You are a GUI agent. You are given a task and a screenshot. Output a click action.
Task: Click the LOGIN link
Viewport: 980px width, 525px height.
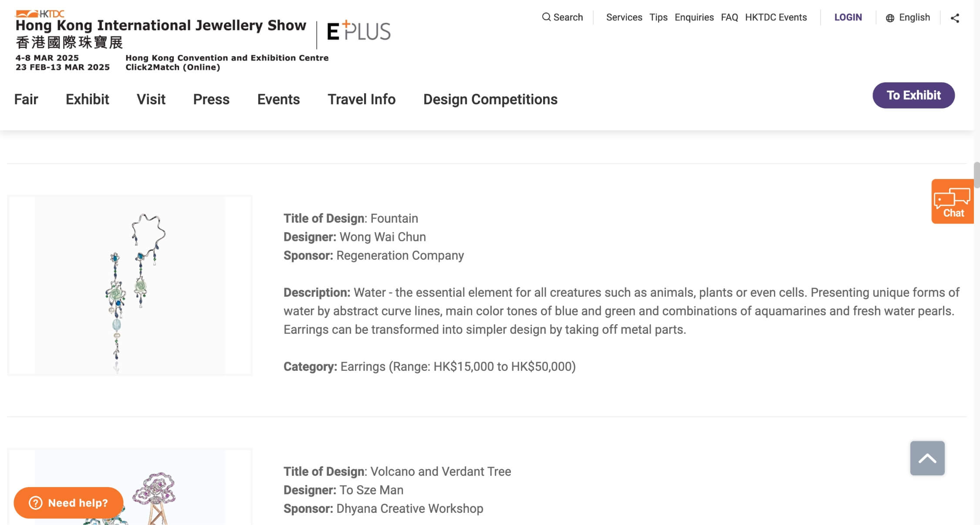click(x=848, y=17)
